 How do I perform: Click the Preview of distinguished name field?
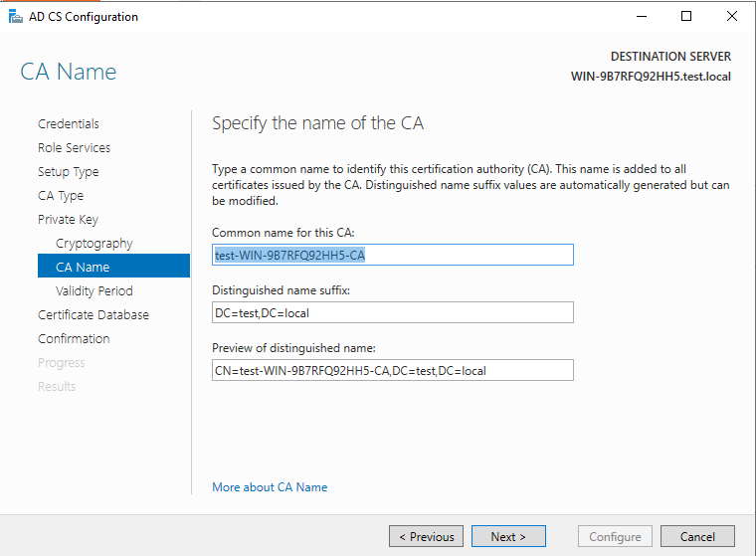coord(393,371)
